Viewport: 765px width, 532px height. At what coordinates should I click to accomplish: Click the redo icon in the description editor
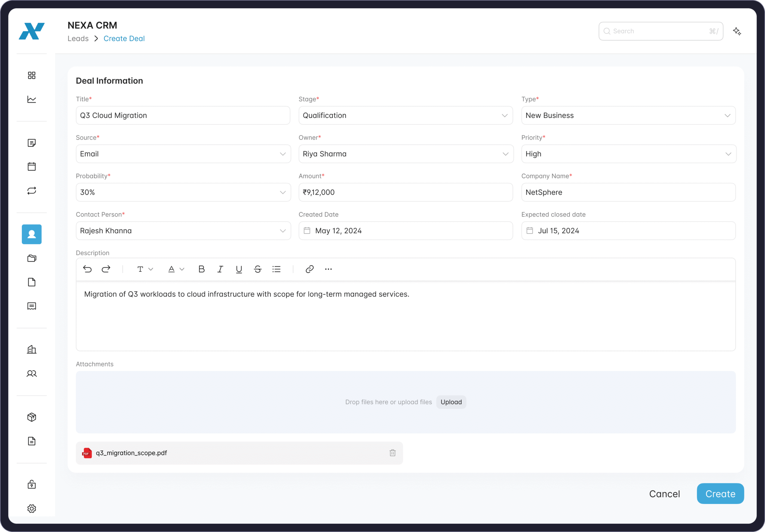pos(106,269)
